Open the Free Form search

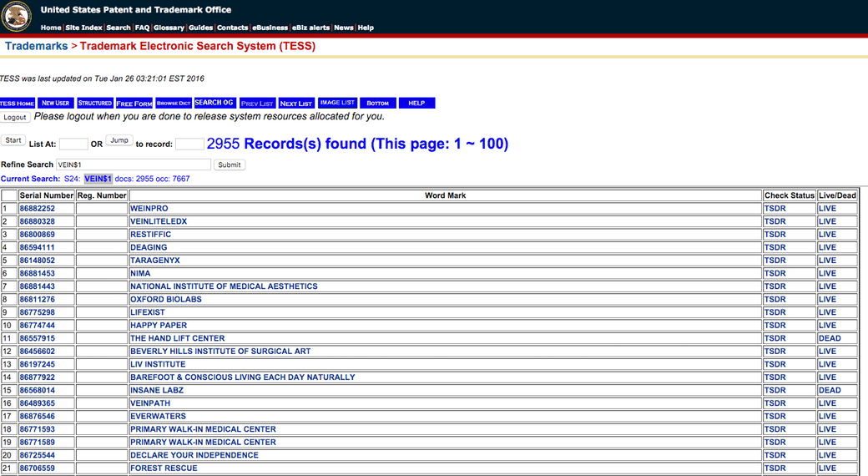(134, 104)
